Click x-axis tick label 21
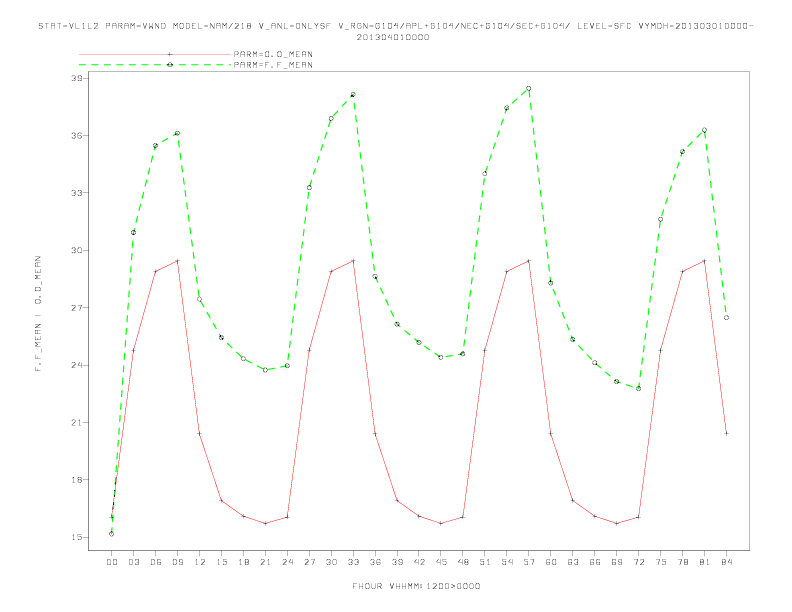This screenshot has height=612, width=792. pyautogui.click(x=265, y=562)
